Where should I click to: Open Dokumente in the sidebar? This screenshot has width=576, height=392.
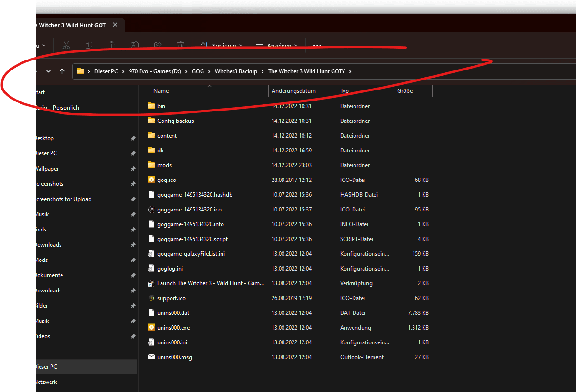point(50,275)
